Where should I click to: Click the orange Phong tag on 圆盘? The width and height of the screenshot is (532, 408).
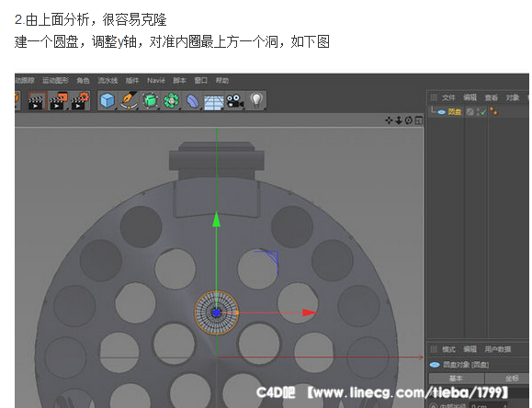click(x=494, y=111)
